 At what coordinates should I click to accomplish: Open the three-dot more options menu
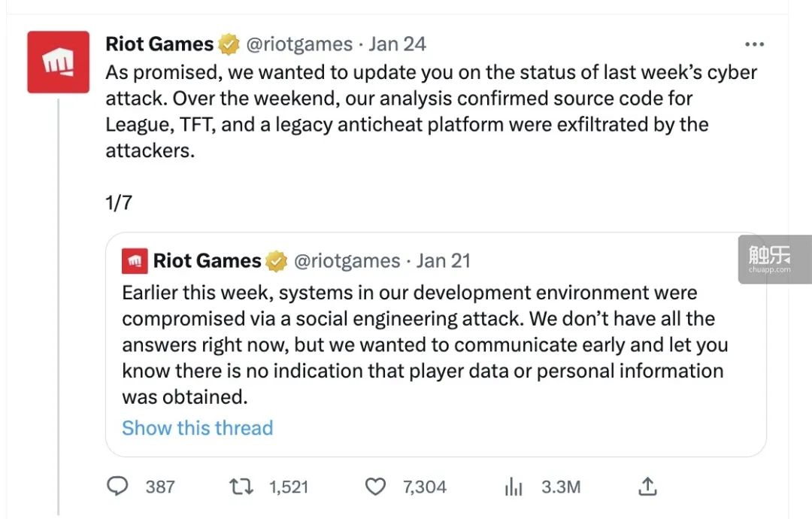[754, 44]
